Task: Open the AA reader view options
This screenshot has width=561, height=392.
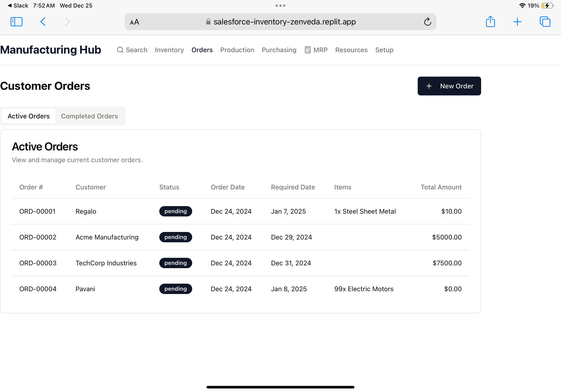Action: [134, 22]
